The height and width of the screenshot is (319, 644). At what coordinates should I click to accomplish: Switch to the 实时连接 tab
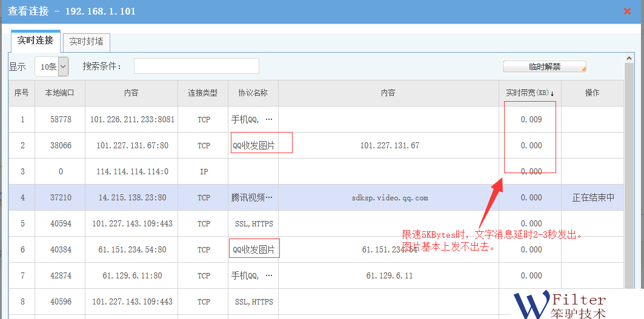(x=36, y=41)
